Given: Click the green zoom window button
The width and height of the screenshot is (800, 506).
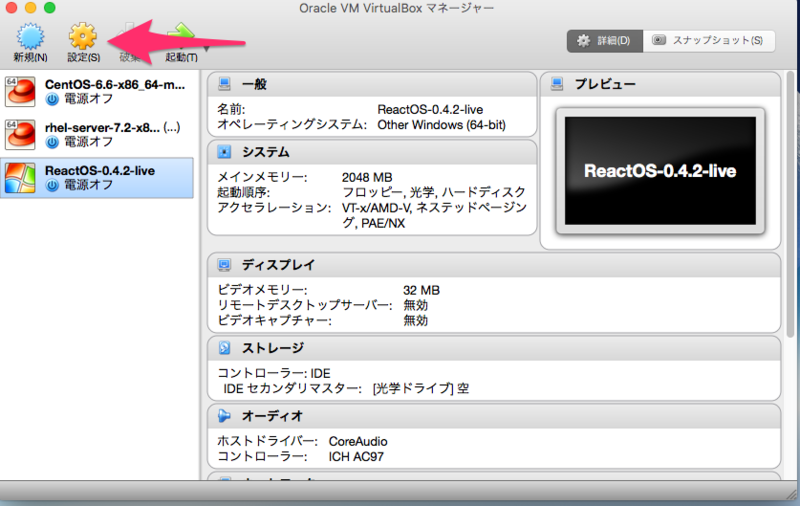Looking at the screenshot, I should (49, 7).
